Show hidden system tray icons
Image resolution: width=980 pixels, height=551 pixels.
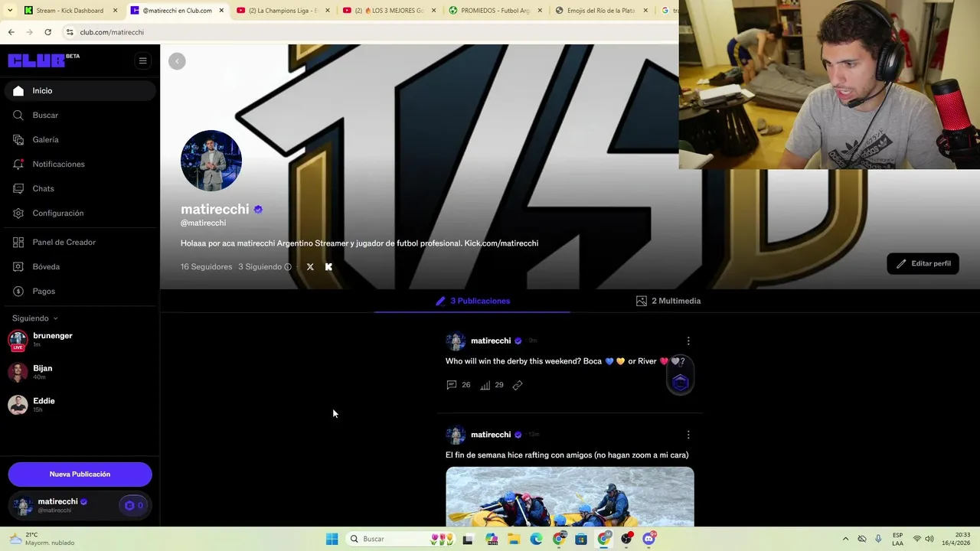coord(845,539)
